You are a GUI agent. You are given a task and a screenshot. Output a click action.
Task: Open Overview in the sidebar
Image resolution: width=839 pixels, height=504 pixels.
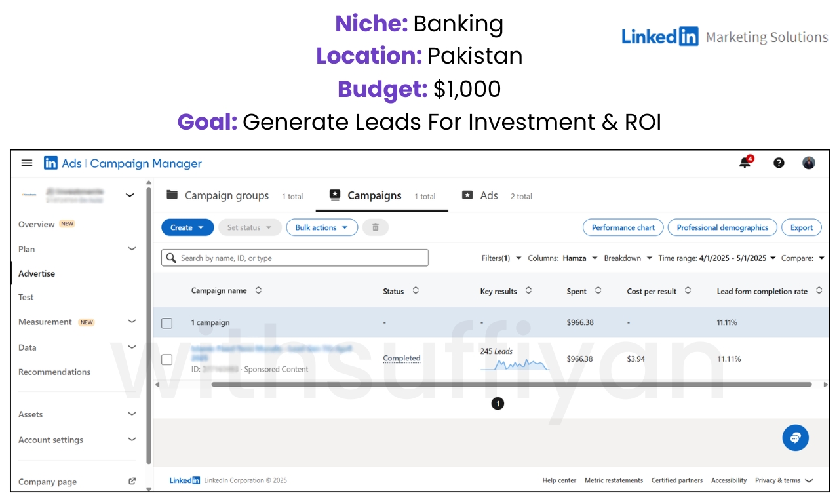(37, 224)
